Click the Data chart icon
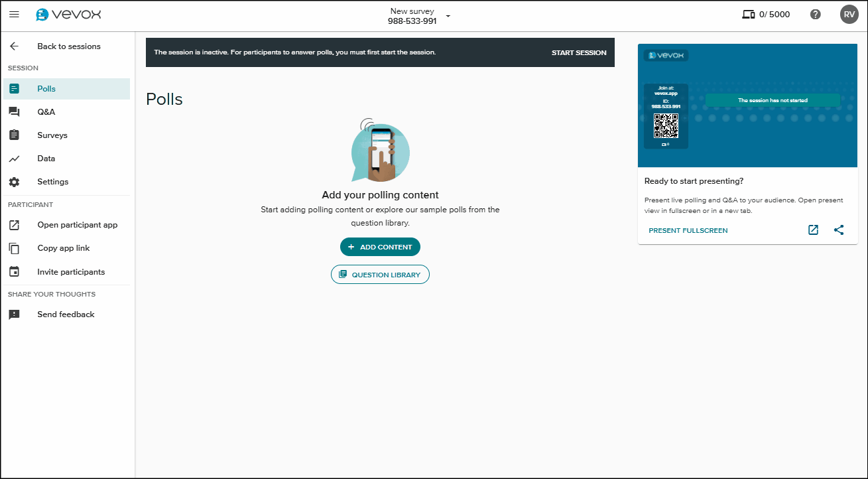The image size is (868, 479). pos(15,158)
